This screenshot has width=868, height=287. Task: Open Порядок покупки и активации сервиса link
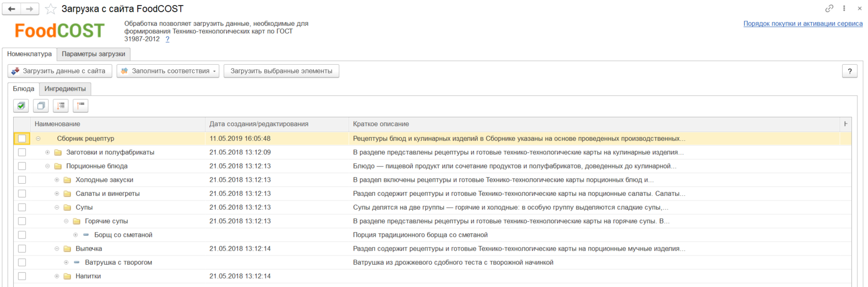coord(803,24)
